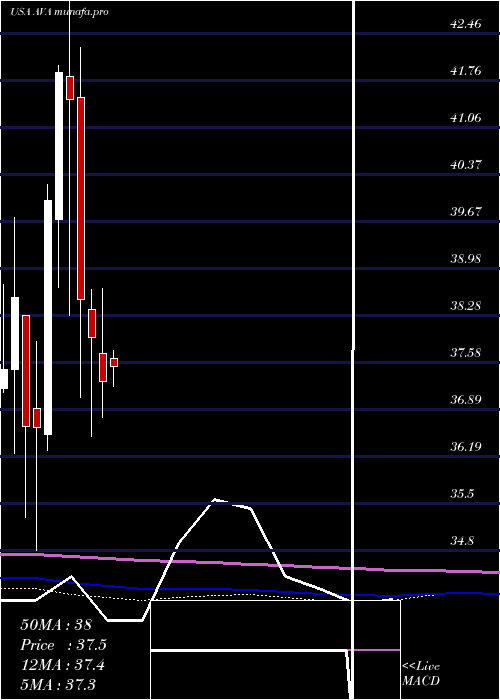Image resolution: width=500 pixels, height=700 pixels.
Task: Click the USA AVA munafa.pro title text
Action: point(60,12)
